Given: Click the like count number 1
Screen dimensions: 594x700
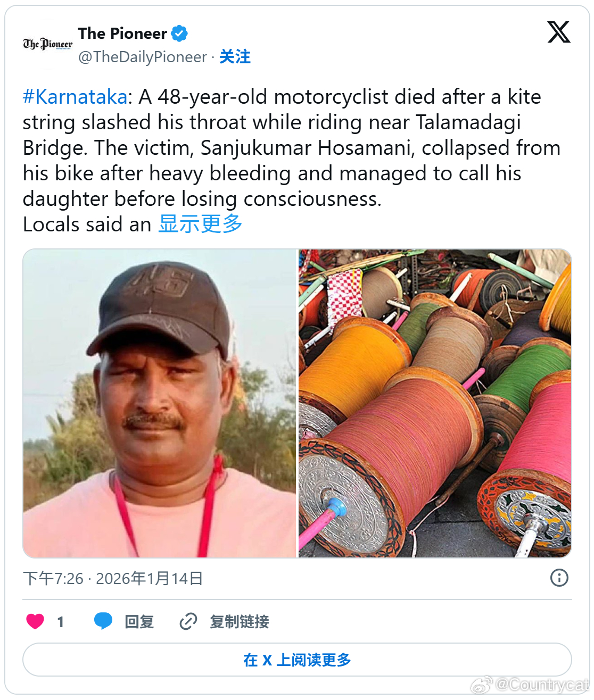Looking at the screenshot, I should (61, 621).
